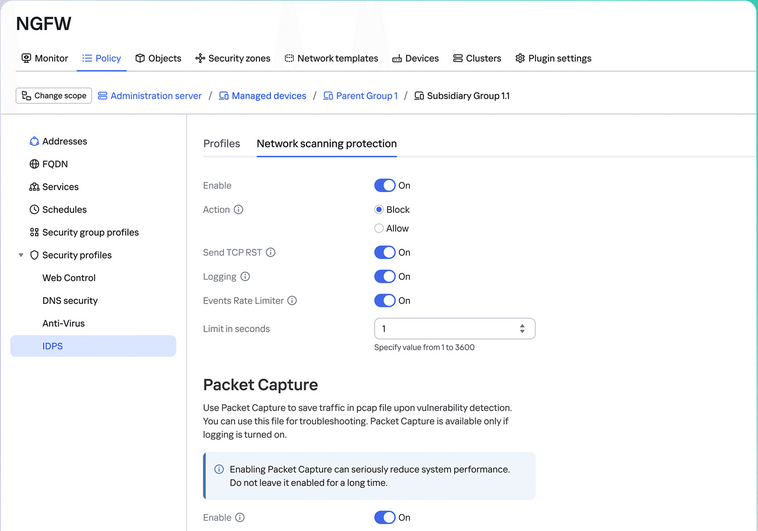Click the Packet Capture Enable info icon
758x531 pixels.
pos(240,517)
